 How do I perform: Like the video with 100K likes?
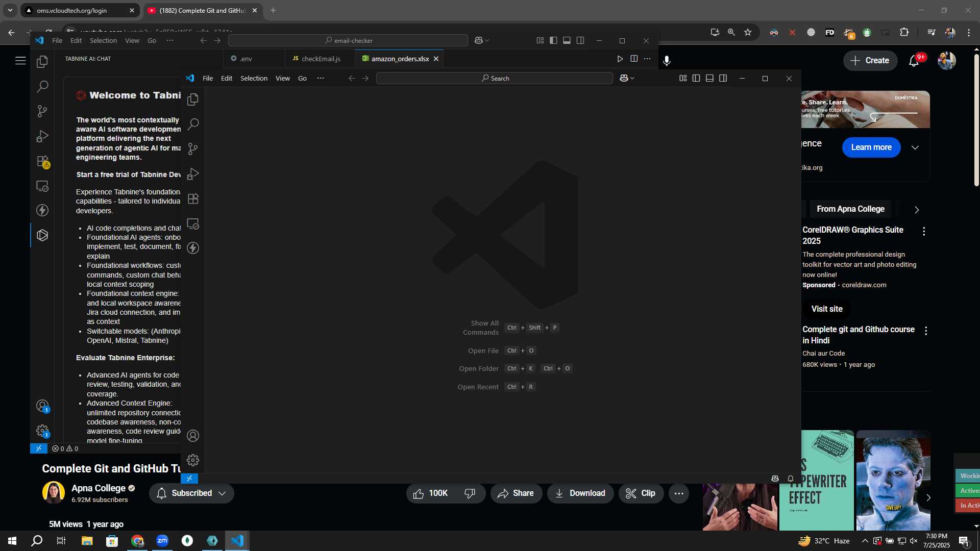pyautogui.click(x=431, y=493)
